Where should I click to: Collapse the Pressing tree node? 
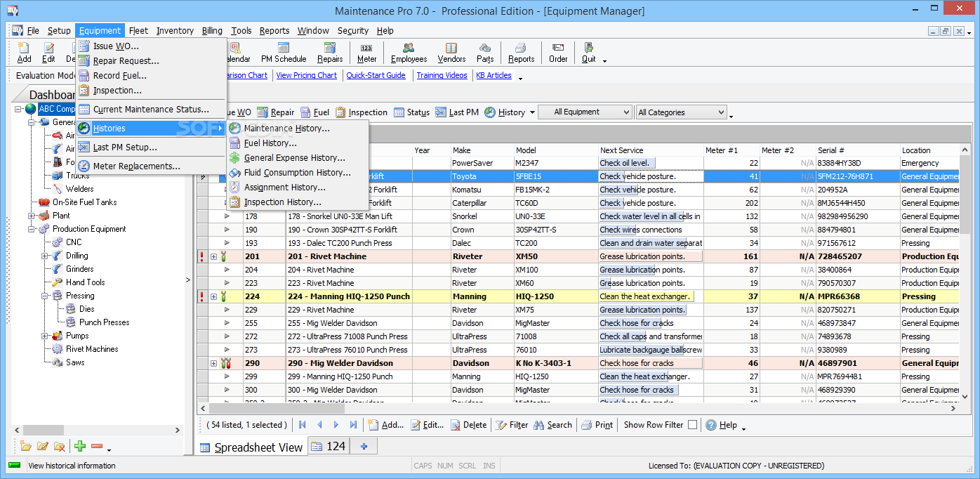coord(45,296)
